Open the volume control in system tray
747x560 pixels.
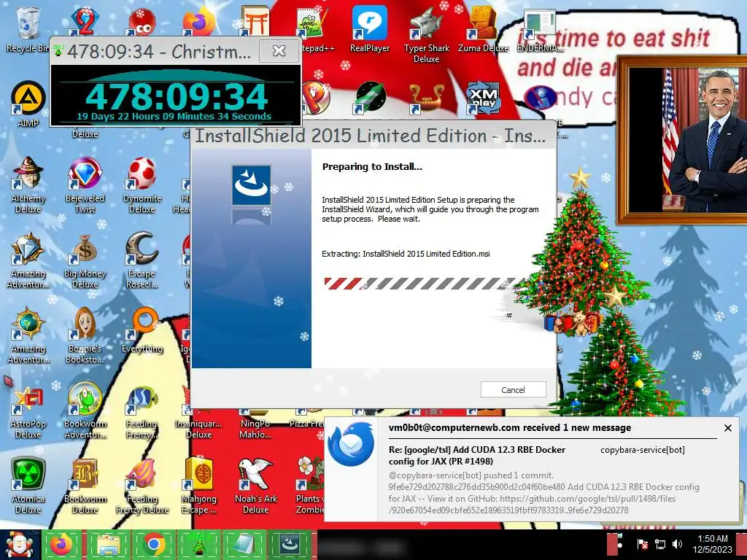tap(677, 544)
